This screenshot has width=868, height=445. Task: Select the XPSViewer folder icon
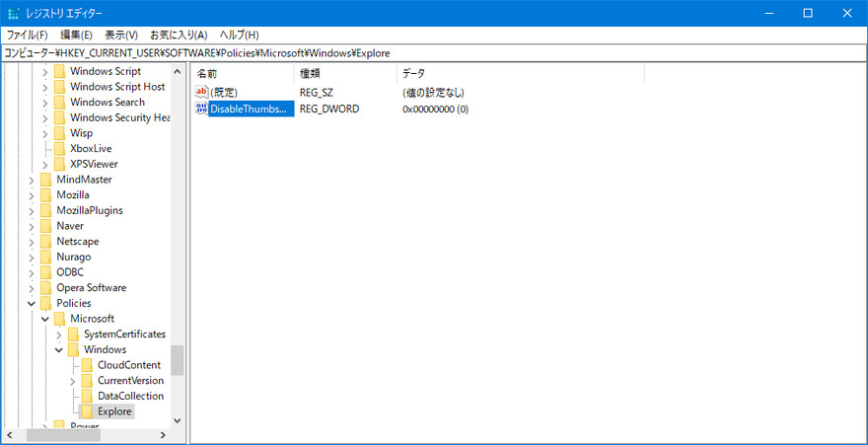[x=60, y=165]
